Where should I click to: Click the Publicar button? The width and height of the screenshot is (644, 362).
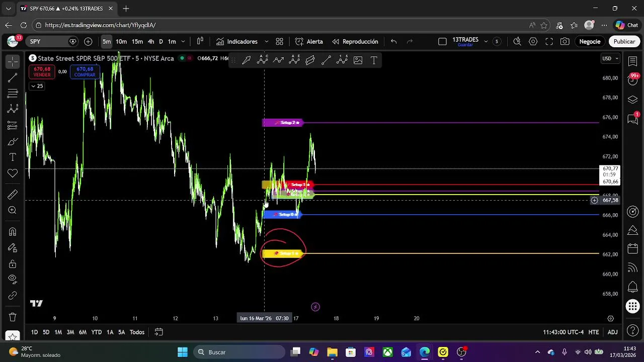624,42
